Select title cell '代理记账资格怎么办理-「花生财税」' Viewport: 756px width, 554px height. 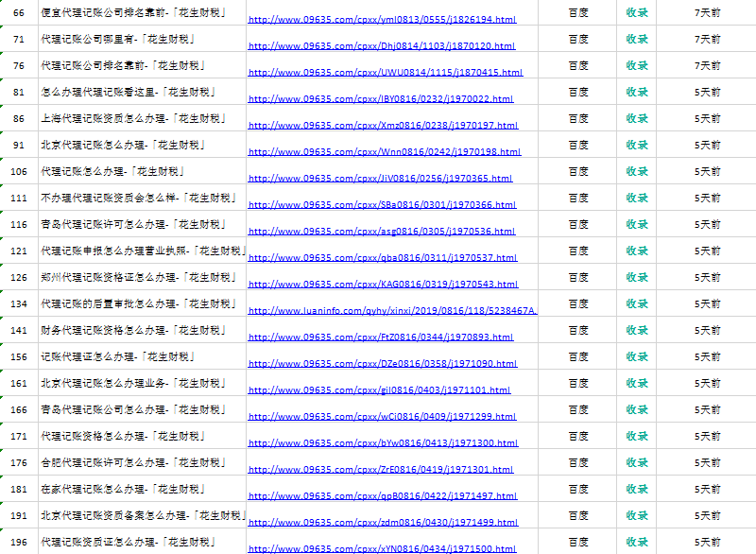pos(143,437)
